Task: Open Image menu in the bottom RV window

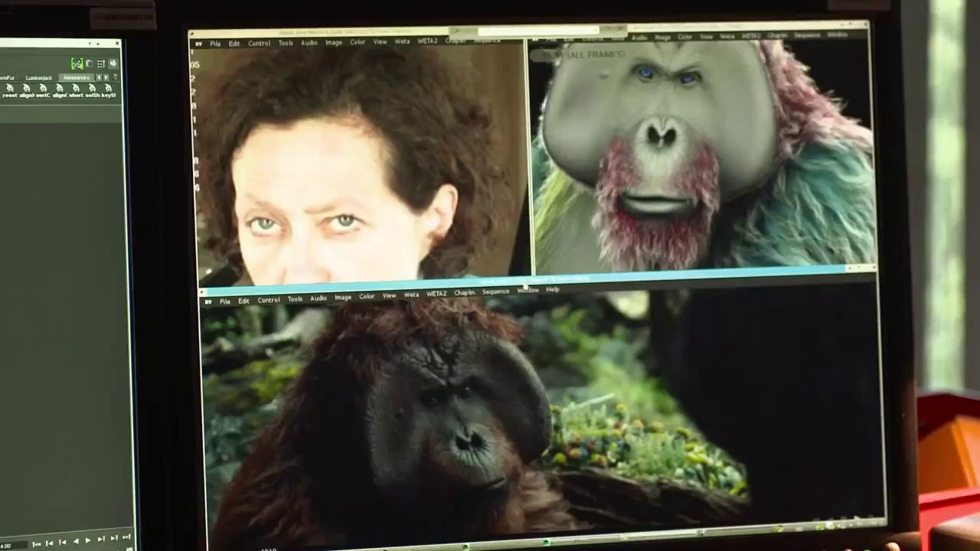Action: [x=343, y=297]
